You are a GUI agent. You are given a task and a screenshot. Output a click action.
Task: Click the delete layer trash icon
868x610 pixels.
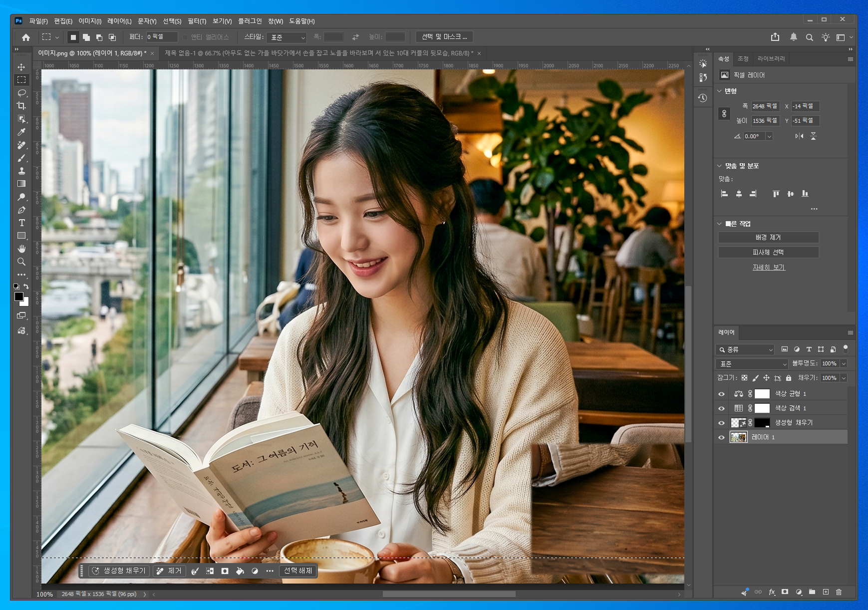coord(839,592)
